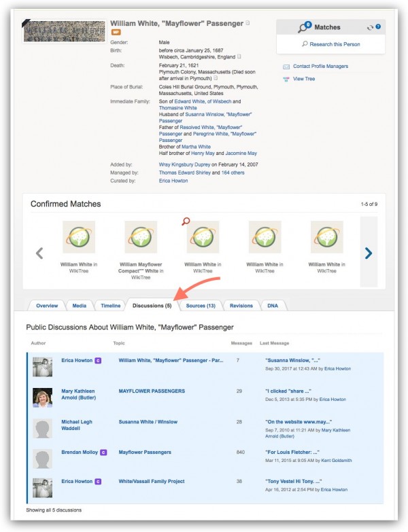This screenshot has width=408, height=532.
Task: Click curator badge in the White/Vassall Family Project row
Action: pyautogui.click(x=98, y=482)
